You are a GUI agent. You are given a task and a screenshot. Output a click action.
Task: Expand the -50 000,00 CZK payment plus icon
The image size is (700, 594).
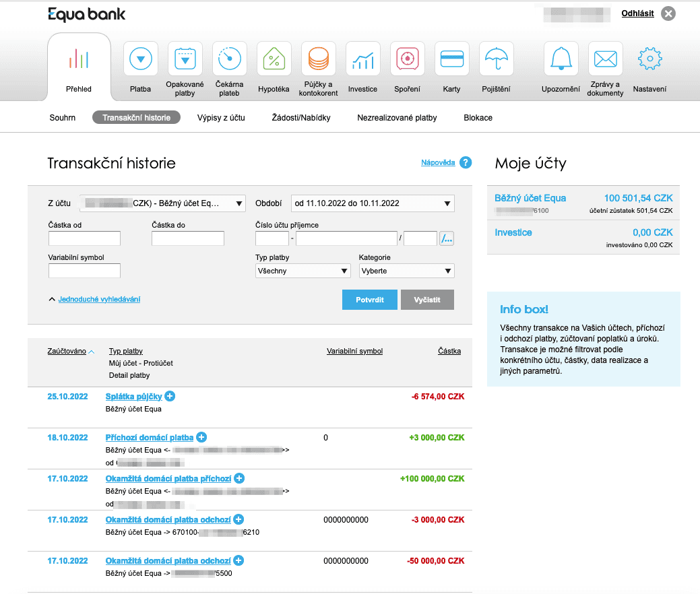pos(239,560)
